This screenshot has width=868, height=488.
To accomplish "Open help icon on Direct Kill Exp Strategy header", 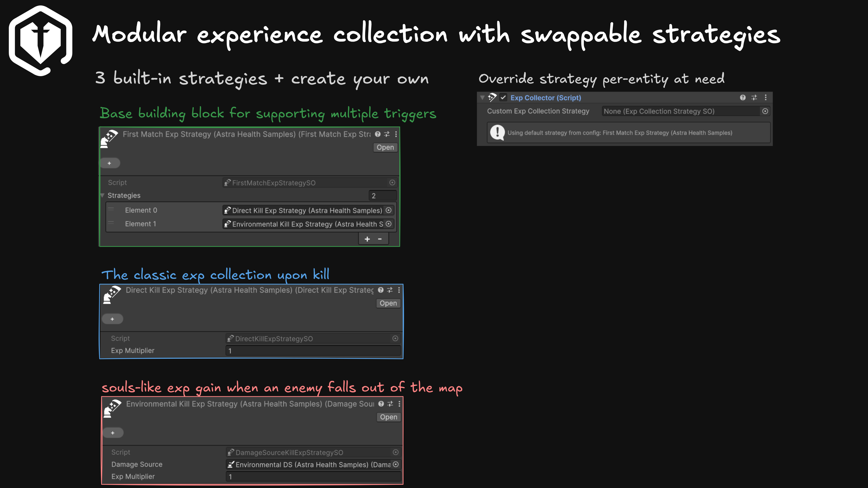I will pos(381,290).
